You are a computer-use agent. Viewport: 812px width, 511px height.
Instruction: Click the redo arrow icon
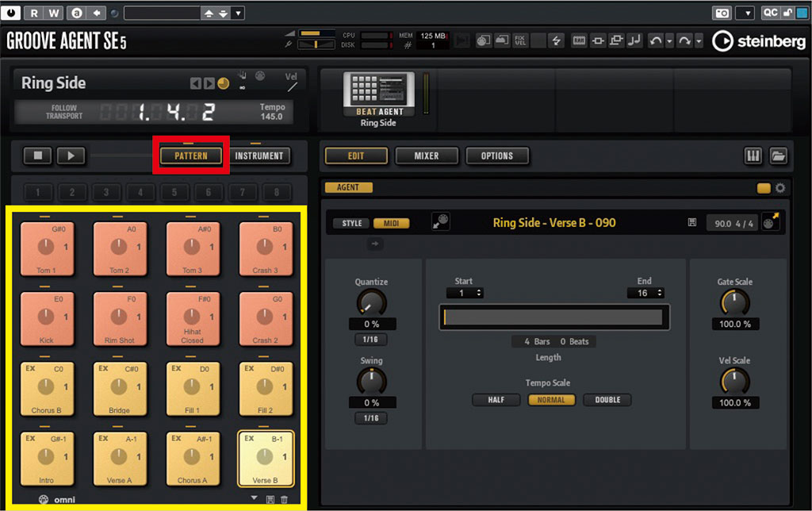684,40
